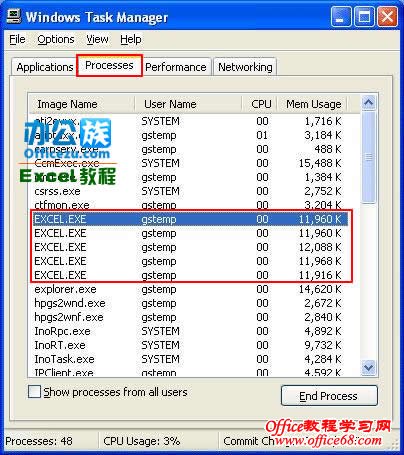Click the scrollbar up arrow
This screenshot has width=404, height=455.
point(368,103)
